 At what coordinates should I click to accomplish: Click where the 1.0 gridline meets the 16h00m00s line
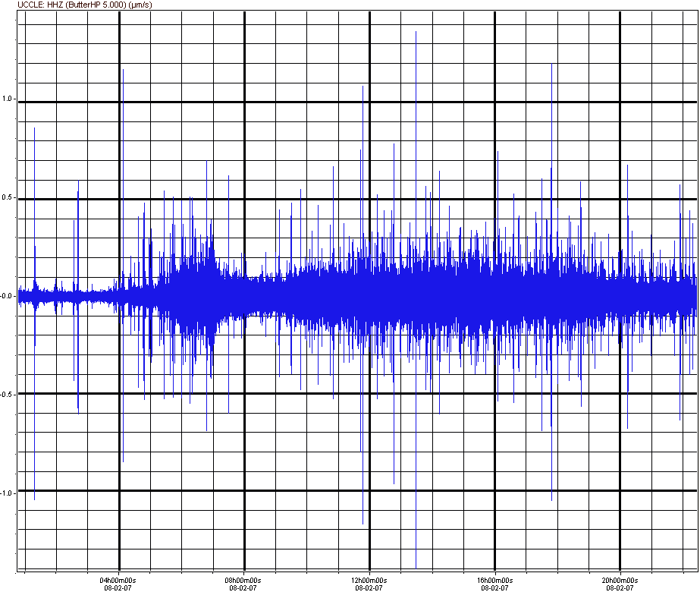[x=494, y=102]
